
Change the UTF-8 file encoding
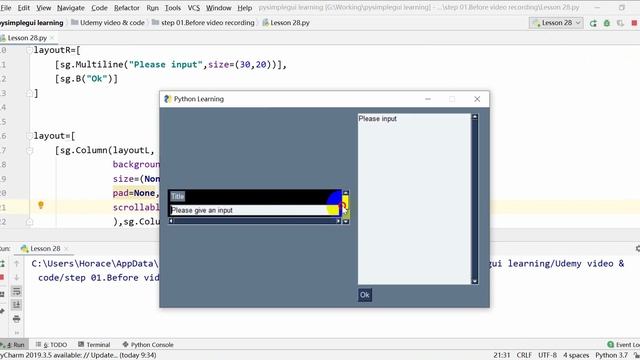coord(547,356)
